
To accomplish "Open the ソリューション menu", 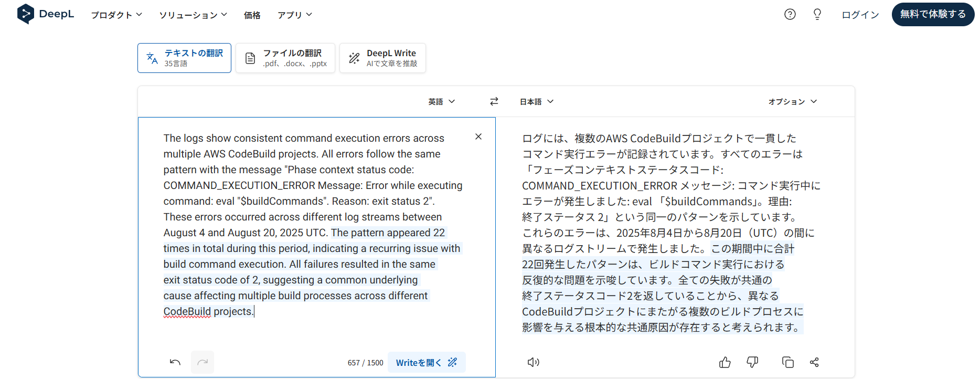I will click(x=193, y=15).
